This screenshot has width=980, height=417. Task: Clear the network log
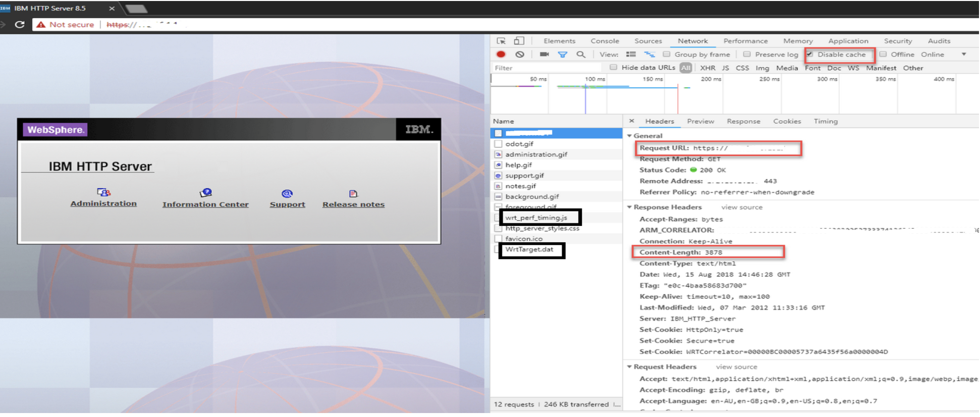point(519,54)
